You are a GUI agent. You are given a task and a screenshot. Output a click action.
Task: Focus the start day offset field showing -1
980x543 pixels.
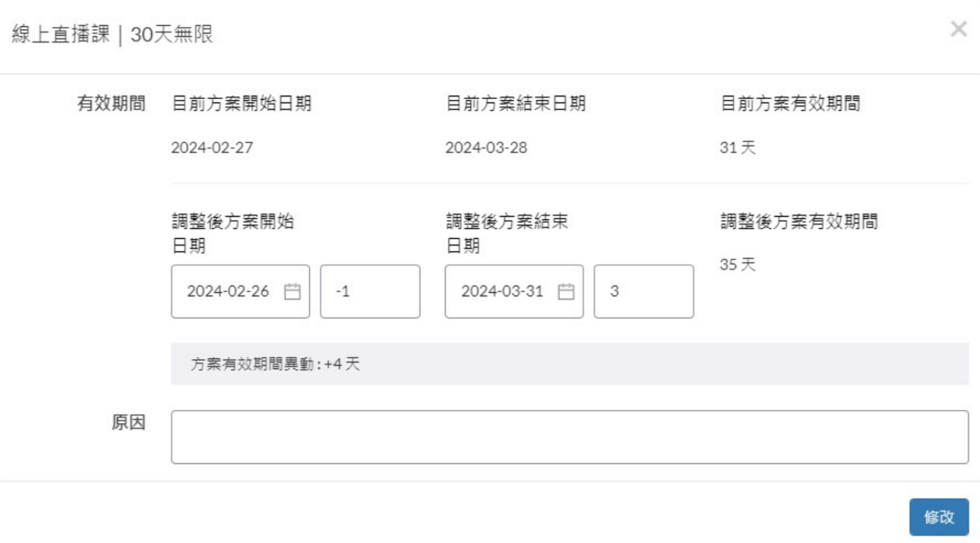[370, 291]
